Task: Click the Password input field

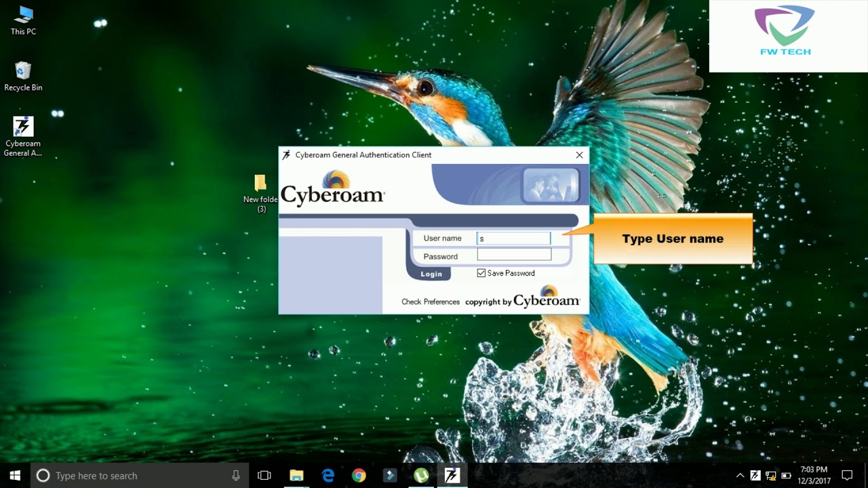Action: 514,255
